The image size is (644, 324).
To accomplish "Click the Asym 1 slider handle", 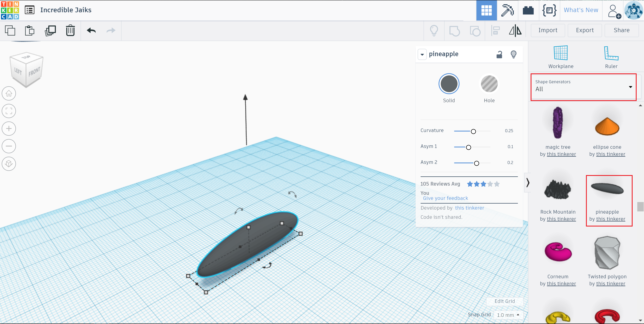I will pyautogui.click(x=468, y=147).
